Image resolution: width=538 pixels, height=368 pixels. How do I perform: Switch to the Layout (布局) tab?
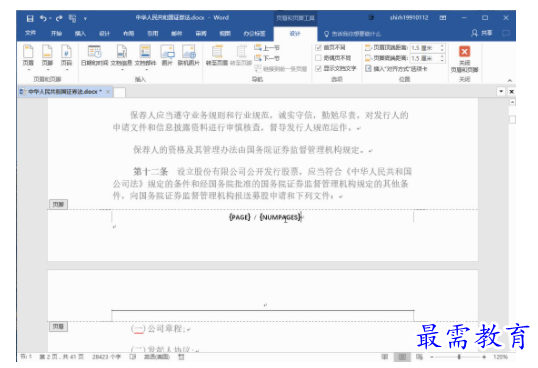(128, 33)
